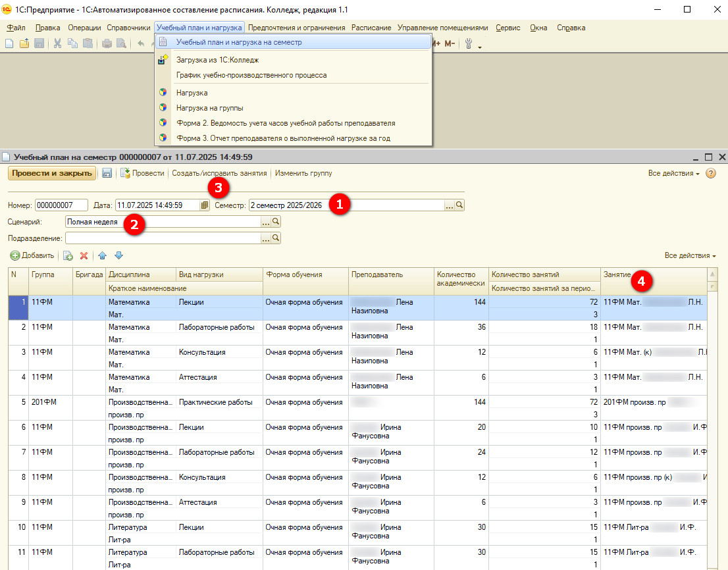This screenshot has width=728, height=570.
Task: Click Практические работы cell in row 5
Action: [219, 402]
